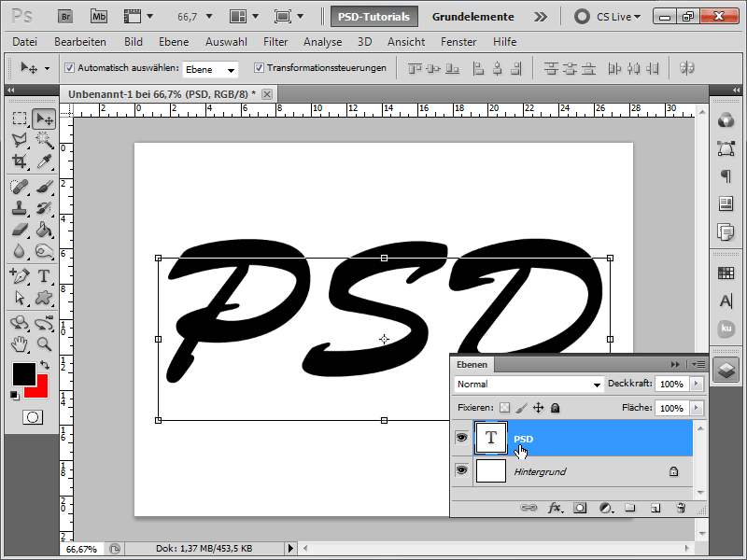
Task: Toggle lock transparent pixels
Action: (x=504, y=408)
